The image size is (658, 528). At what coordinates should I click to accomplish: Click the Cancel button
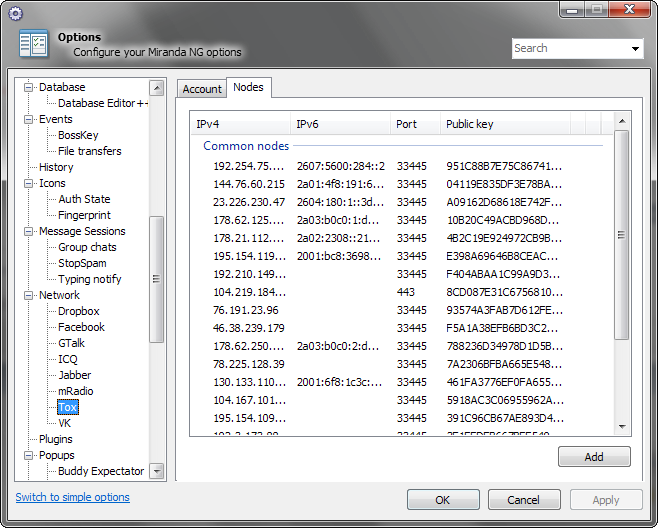523,500
